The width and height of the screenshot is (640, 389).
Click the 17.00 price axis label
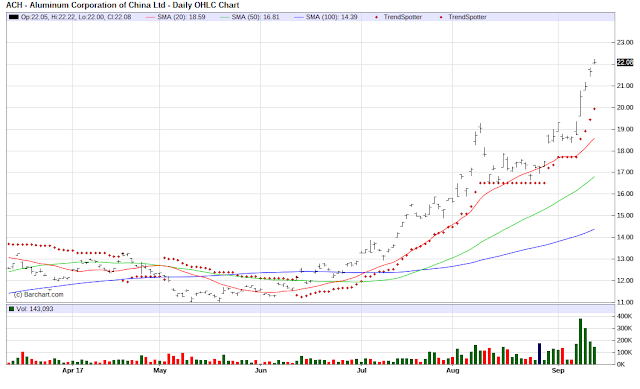pos(625,172)
